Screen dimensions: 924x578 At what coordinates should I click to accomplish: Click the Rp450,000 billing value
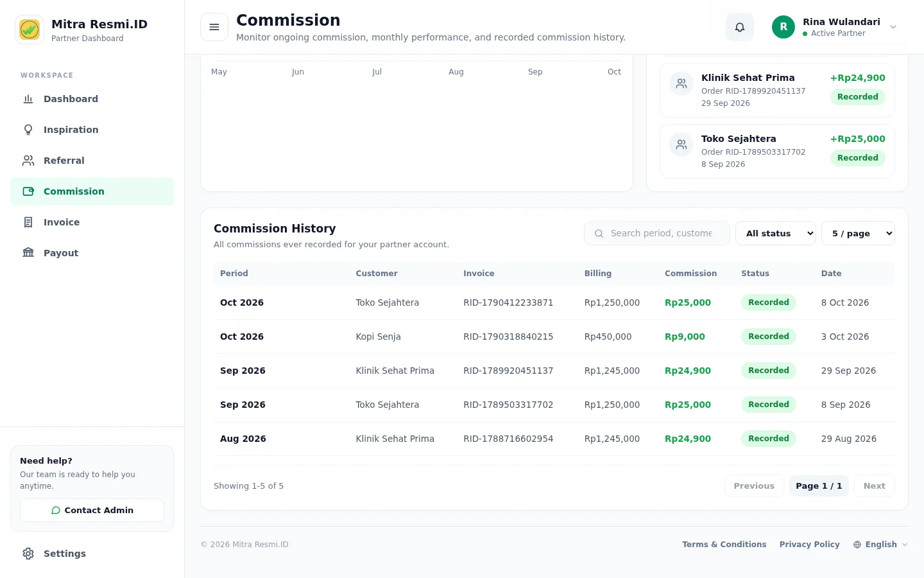[608, 337]
